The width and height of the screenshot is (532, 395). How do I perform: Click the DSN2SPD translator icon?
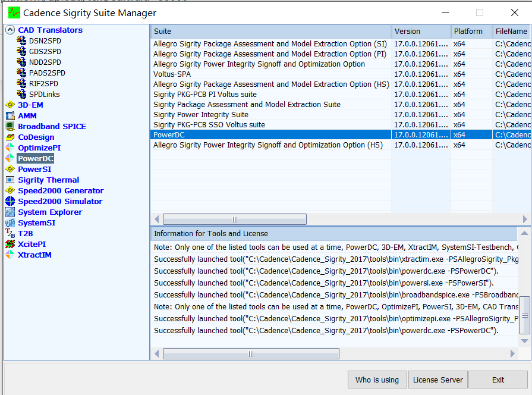[21, 41]
